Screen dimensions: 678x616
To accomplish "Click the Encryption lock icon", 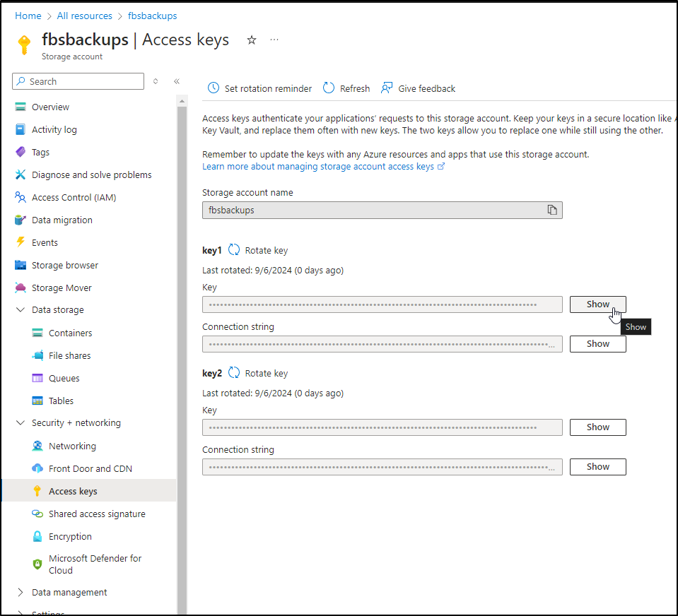I will pyautogui.click(x=37, y=536).
